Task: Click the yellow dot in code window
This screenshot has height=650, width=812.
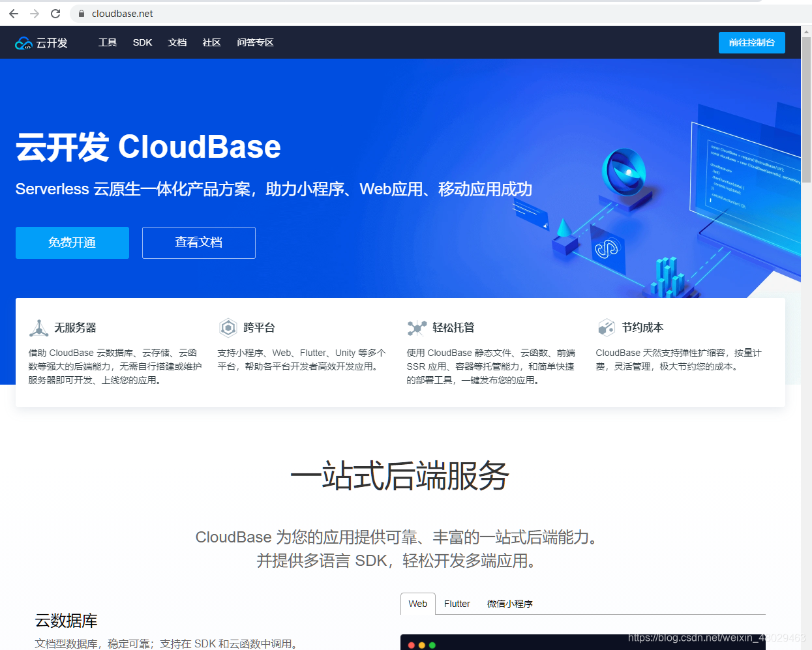Action: [422, 645]
